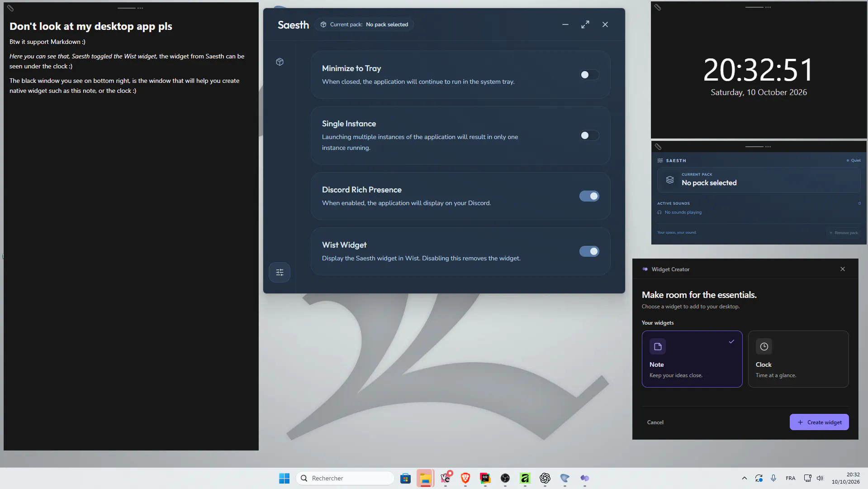Open the three-dots menu of the clock widget
Screen dimensions: 868x489
point(768,7)
